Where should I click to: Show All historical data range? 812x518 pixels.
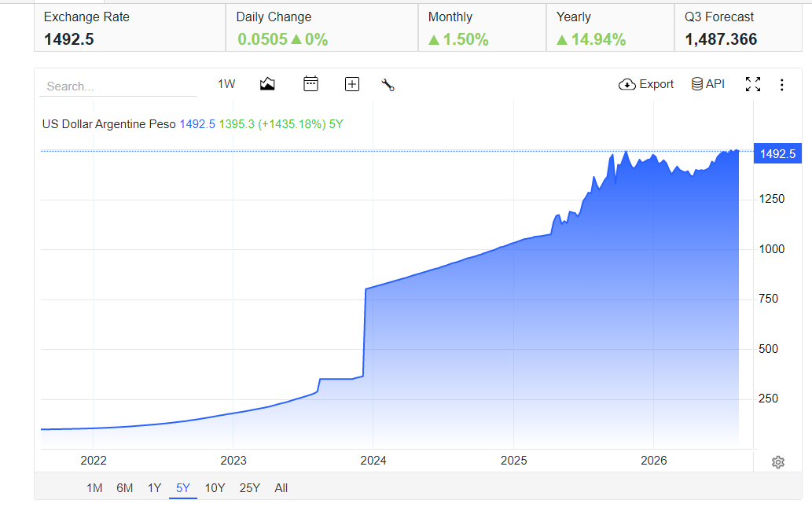(281, 488)
